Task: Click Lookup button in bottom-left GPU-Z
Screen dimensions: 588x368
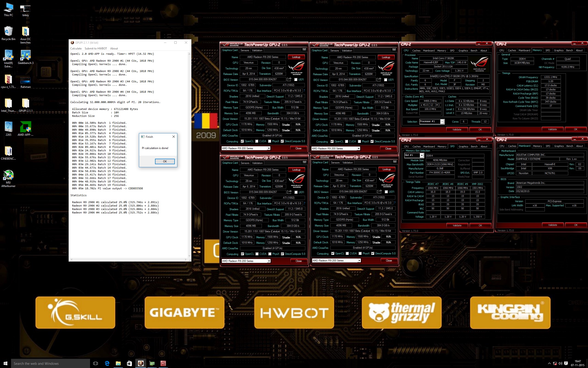Action: coord(296,170)
